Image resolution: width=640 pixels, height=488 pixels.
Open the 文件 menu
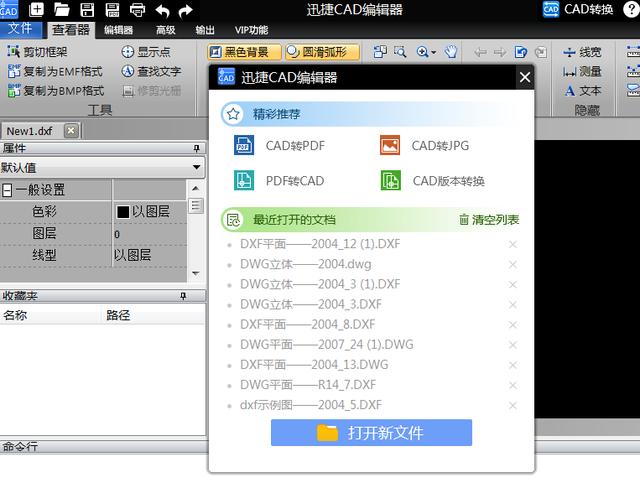(x=20, y=29)
